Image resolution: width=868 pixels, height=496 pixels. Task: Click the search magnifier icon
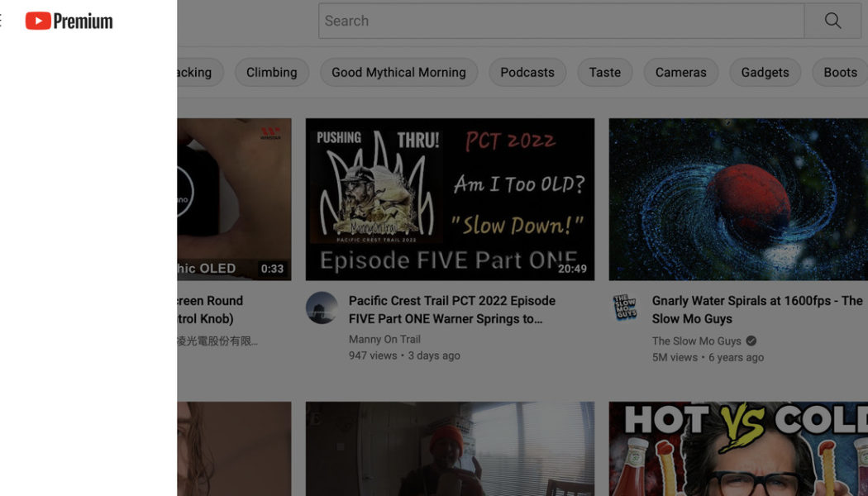click(x=832, y=21)
